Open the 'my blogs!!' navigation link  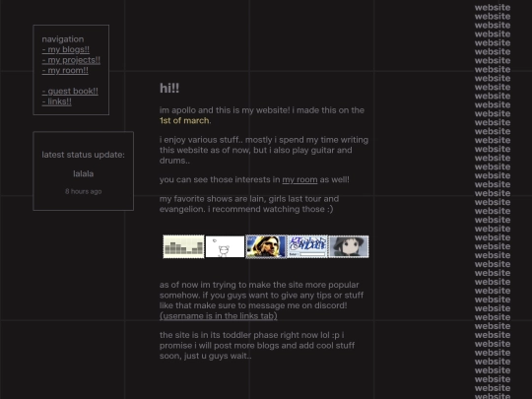(x=65, y=49)
